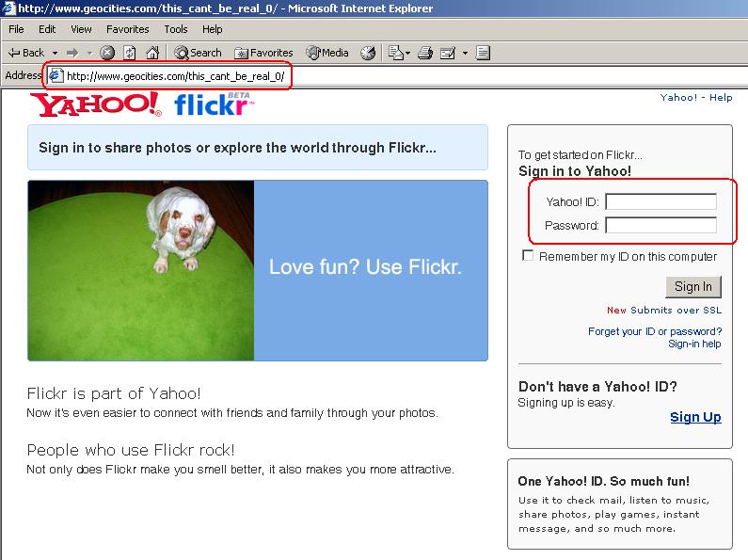This screenshot has height=560, width=748.
Task: Click the Mail toolbar icon
Action: [x=396, y=53]
